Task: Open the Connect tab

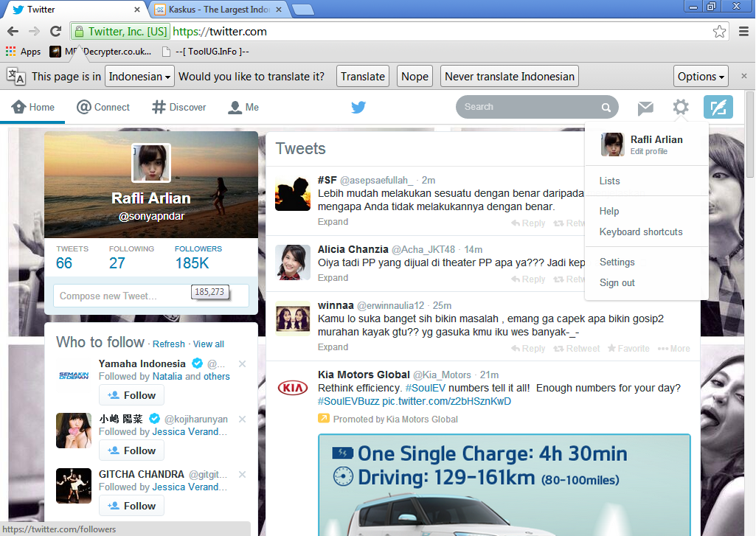Action: tap(103, 107)
